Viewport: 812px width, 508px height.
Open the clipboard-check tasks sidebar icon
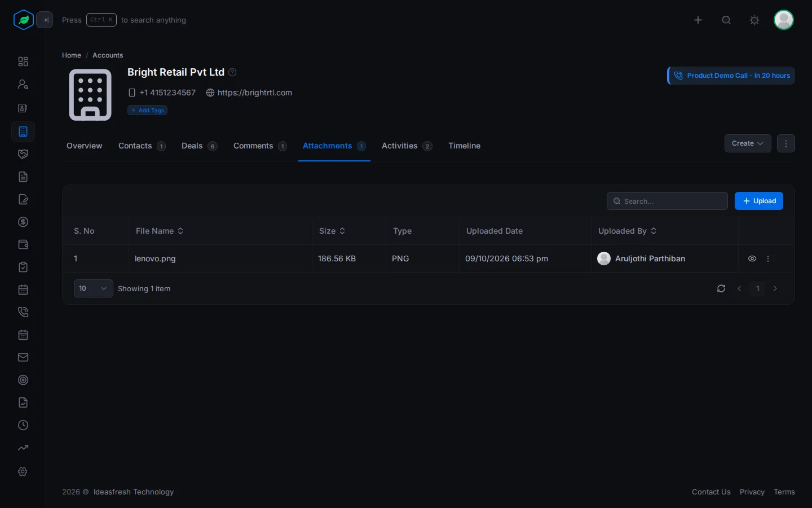click(x=23, y=267)
